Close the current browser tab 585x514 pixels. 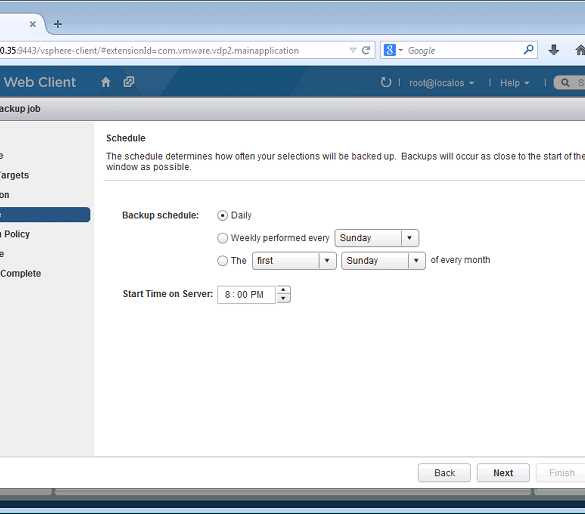click(x=33, y=24)
